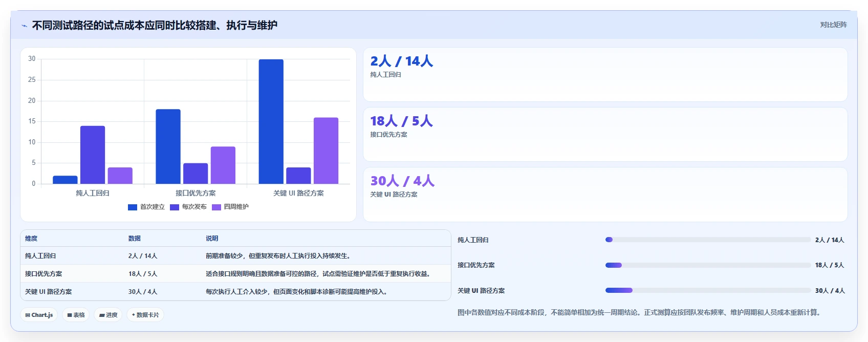Click the 关键 UI 路径方案 progress bar

[708, 290]
